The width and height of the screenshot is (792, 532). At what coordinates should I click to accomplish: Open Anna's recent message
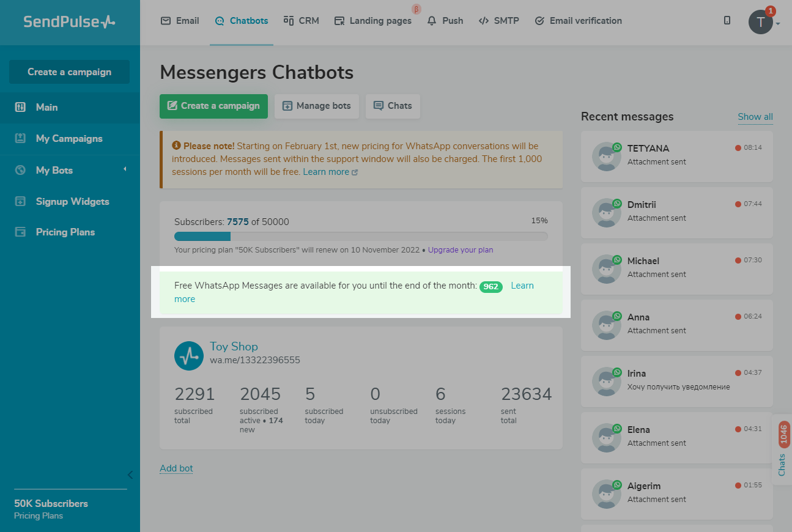676,325
